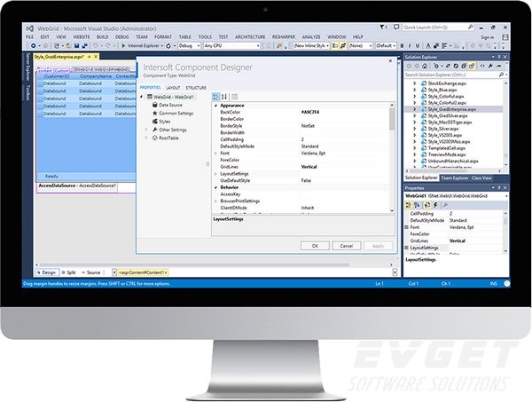Open the Team Explorer tab
Screen dimensions: 532x402
(454, 177)
